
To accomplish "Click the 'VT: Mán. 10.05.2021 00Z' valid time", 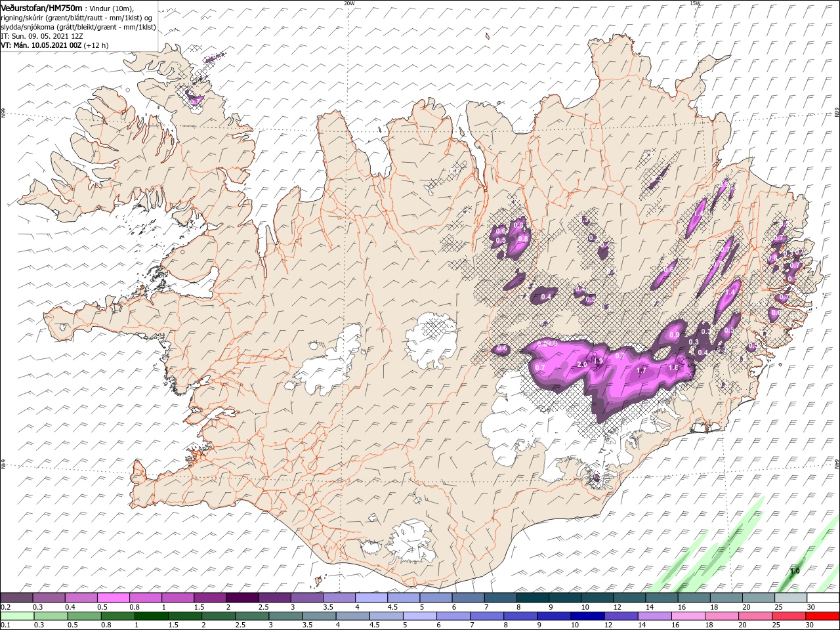I will click(41, 45).
